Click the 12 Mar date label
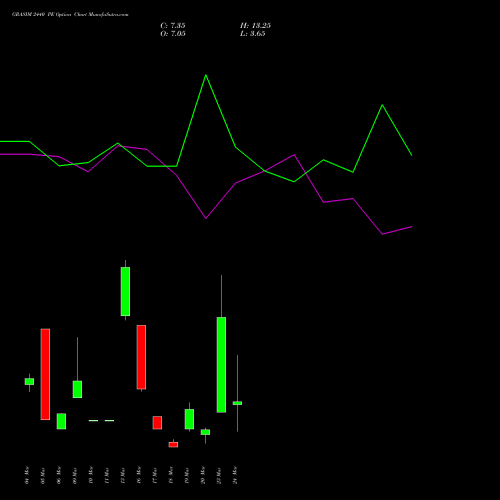Screen dimensions: 500x500 click(123, 475)
